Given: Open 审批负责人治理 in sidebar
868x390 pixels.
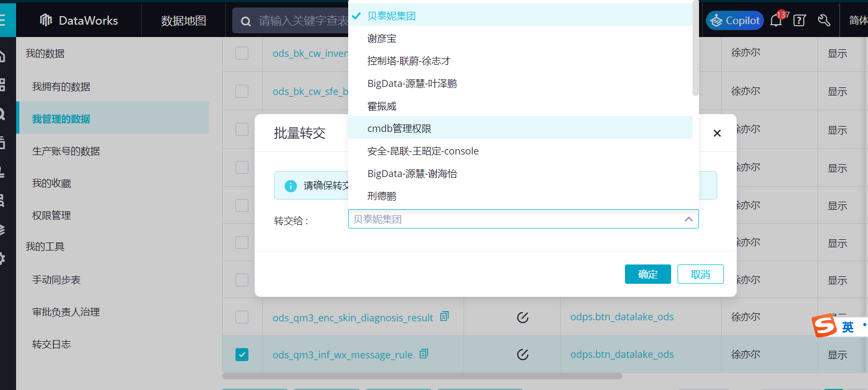Looking at the screenshot, I should (65, 312).
